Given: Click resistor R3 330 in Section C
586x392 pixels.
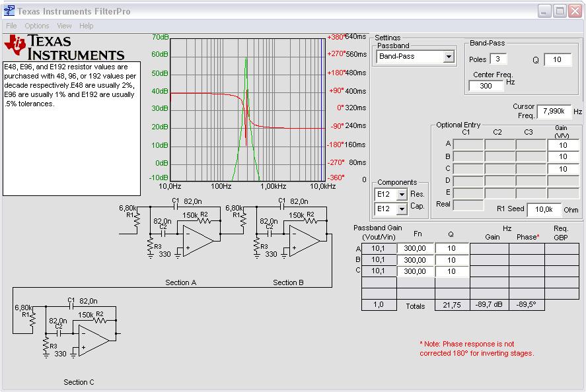Looking at the screenshot, I should coord(46,346).
